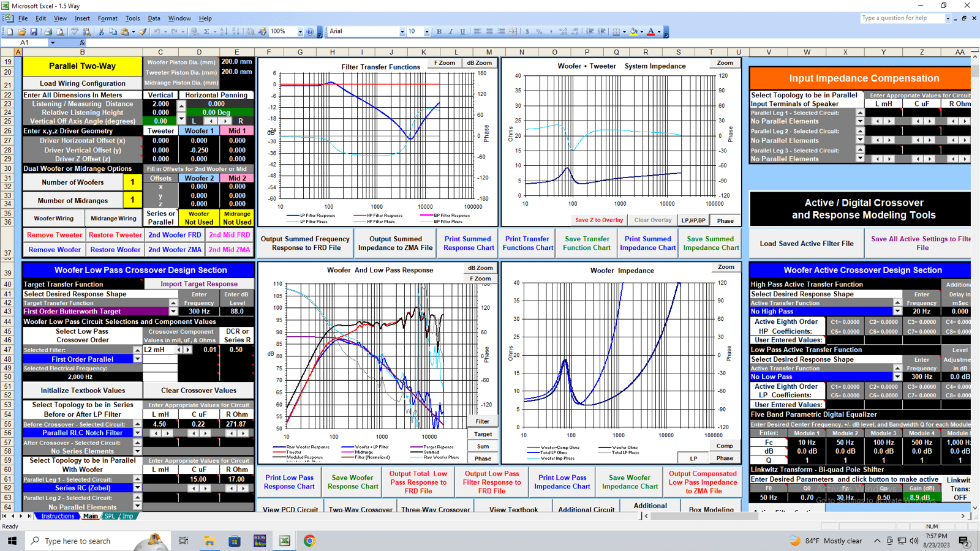Open the No High Pass dropdown
980x551 pixels.
pos(897,312)
